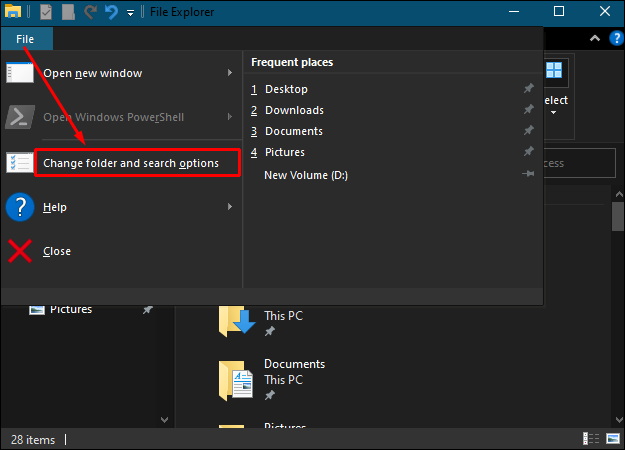Unpin Downloads from Frequent places list
The image size is (625, 450).
pos(529,110)
